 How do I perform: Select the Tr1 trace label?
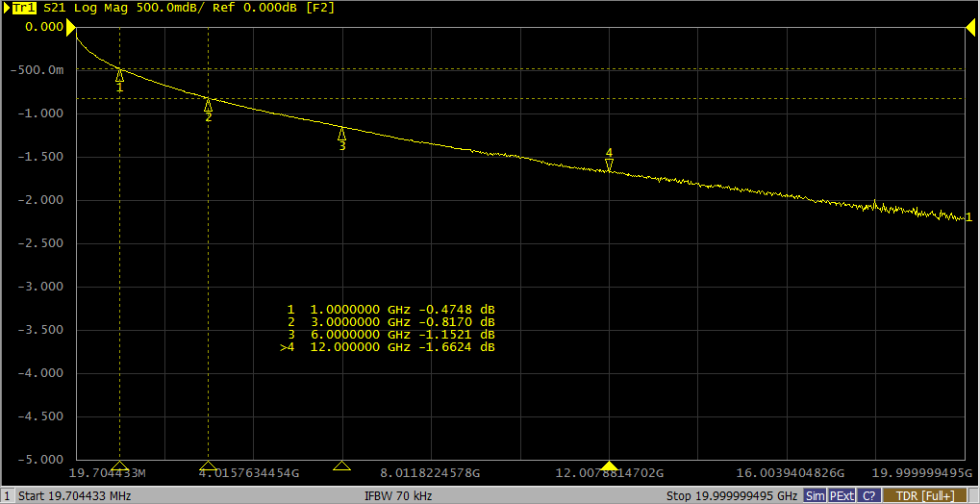(x=23, y=7)
